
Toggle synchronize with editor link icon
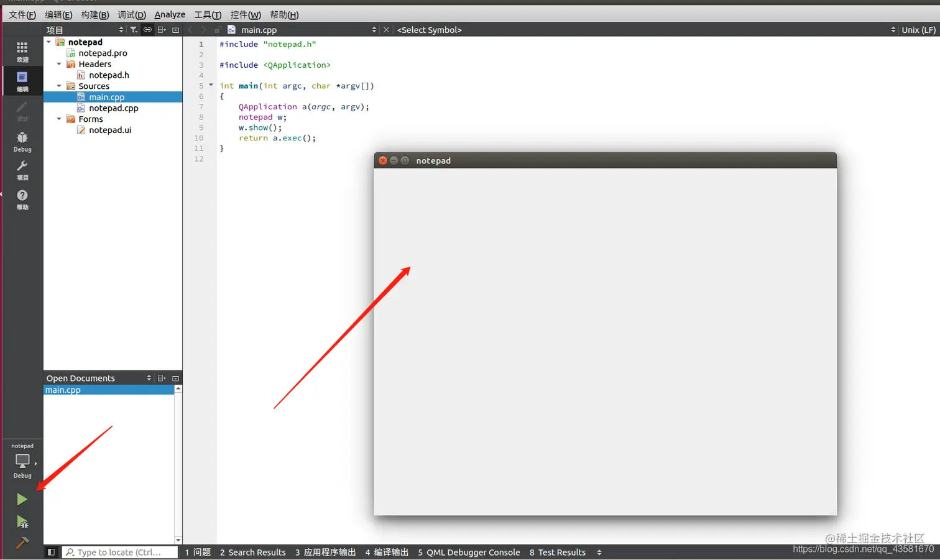pyautogui.click(x=147, y=30)
